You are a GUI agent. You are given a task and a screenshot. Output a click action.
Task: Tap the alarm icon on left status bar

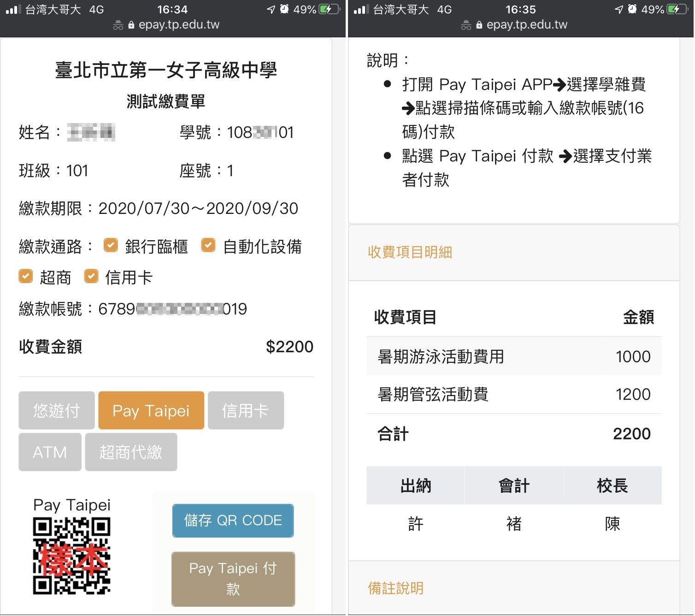(x=285, y=9)
